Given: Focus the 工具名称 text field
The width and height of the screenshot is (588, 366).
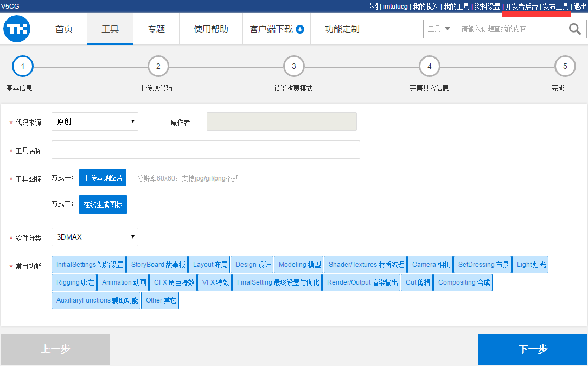Looking at the screenshot, I should click(x=206, y=150).
